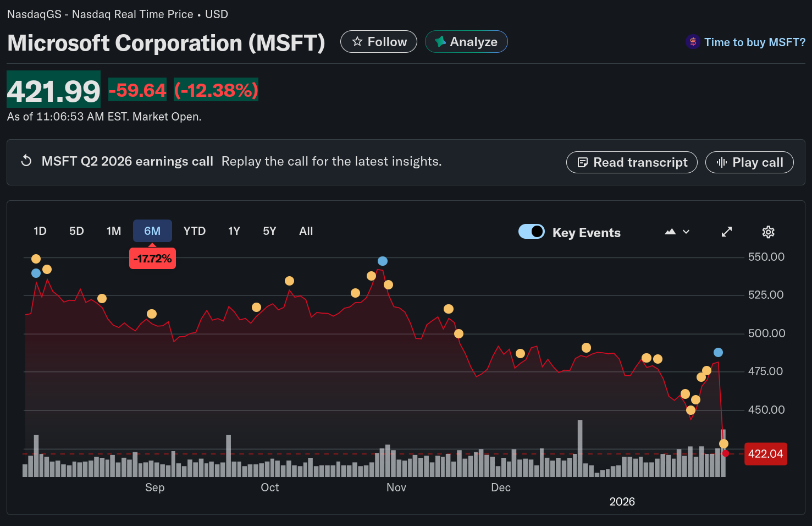
Task: Click the blue event marker near November peak
Action: (x=383, y=261)
